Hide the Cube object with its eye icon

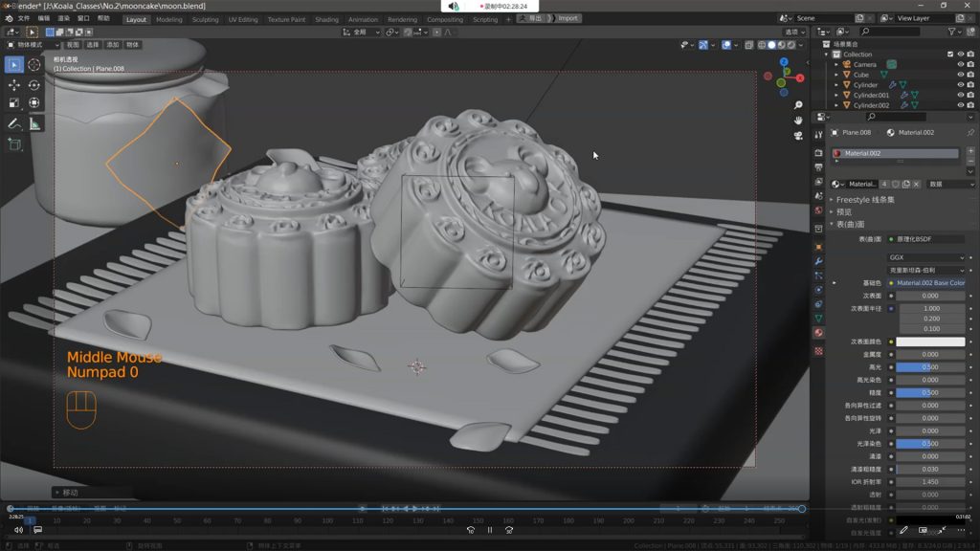[960, 75]
